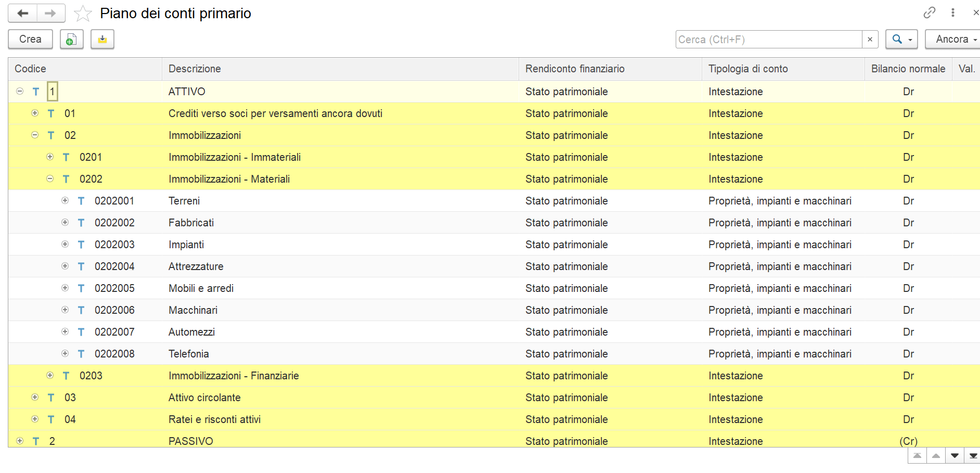The height and width of the screenshot is (473, 980).
Task: Click the Rendiconto finanziario column header
Action: 611,69
